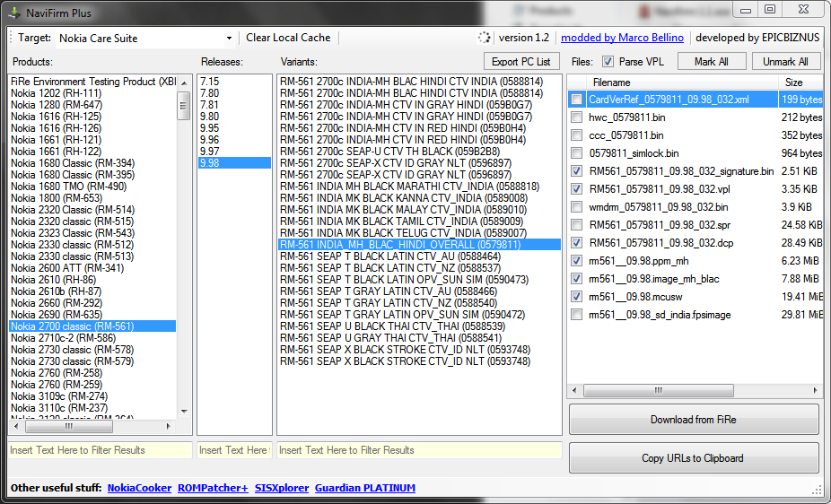The height and width of the screenshot is (504, 831).
Task: Open the NokiaCooker link
Action: point(139,488)
